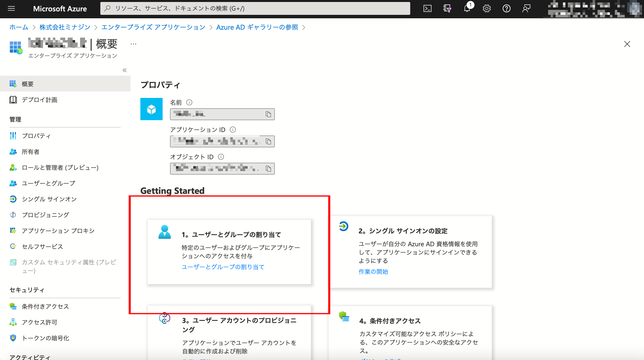The width and height of the screenshot is (644, 360).
Task: Open the feedback icon in header
Action: [x=526, y=9]
